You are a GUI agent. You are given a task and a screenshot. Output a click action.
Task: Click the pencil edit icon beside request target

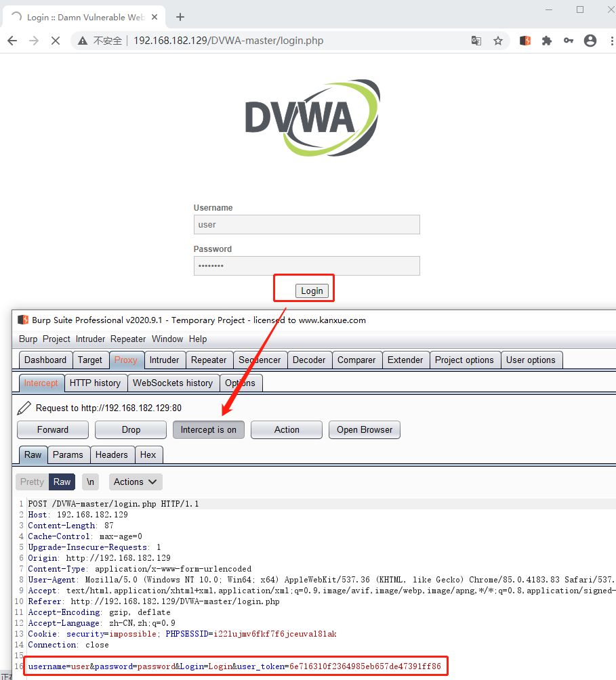(24, 408)
